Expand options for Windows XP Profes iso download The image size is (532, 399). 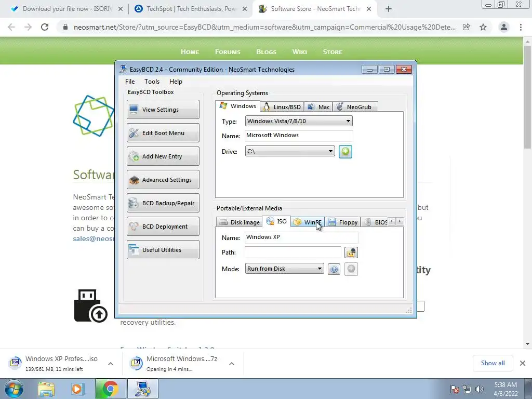click(x=111, y=364)
